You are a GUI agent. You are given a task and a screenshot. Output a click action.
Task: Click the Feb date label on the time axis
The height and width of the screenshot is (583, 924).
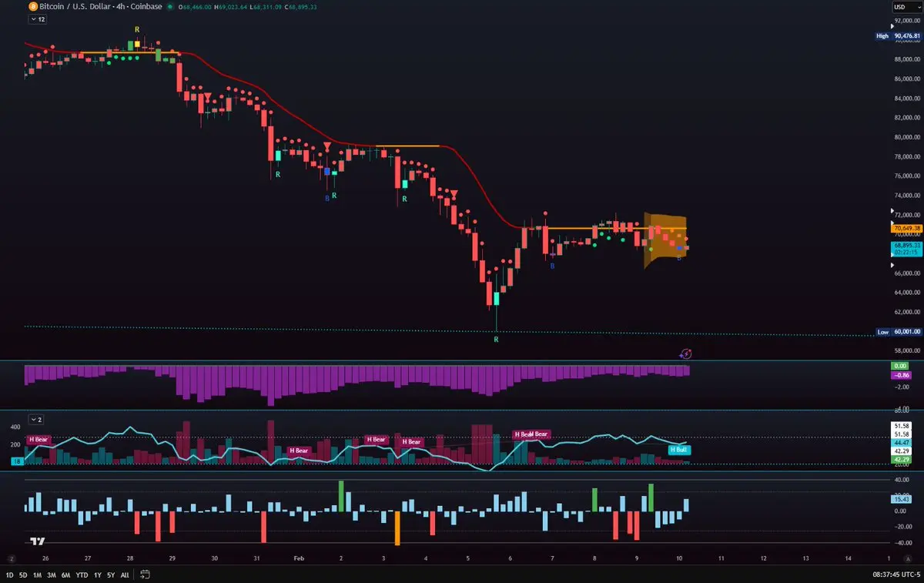pyautogui.click(x=297, y=557)
